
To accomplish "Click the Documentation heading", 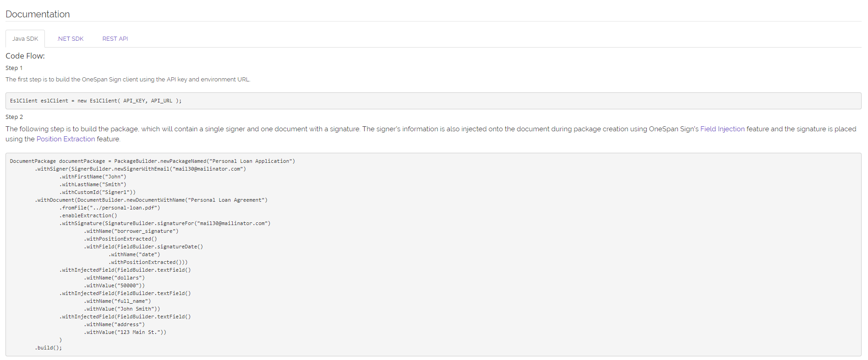I will (38, 14).
